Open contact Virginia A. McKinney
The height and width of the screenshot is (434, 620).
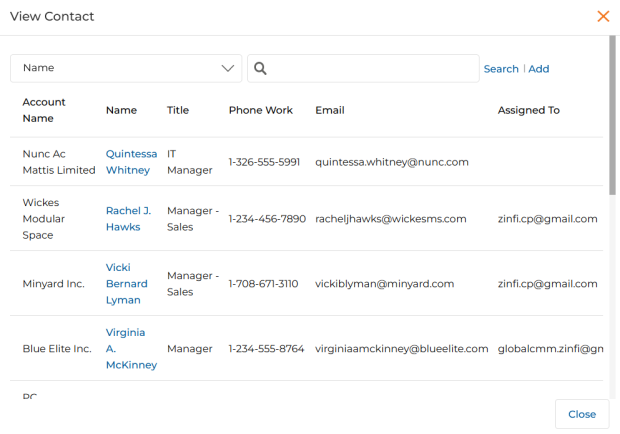(x=131, y=348)
